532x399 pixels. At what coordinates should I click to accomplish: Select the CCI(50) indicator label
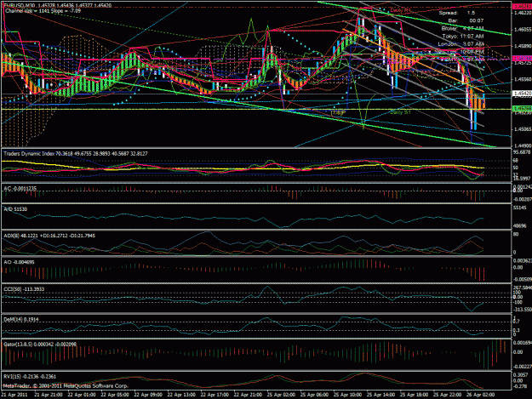pos(24,289)
